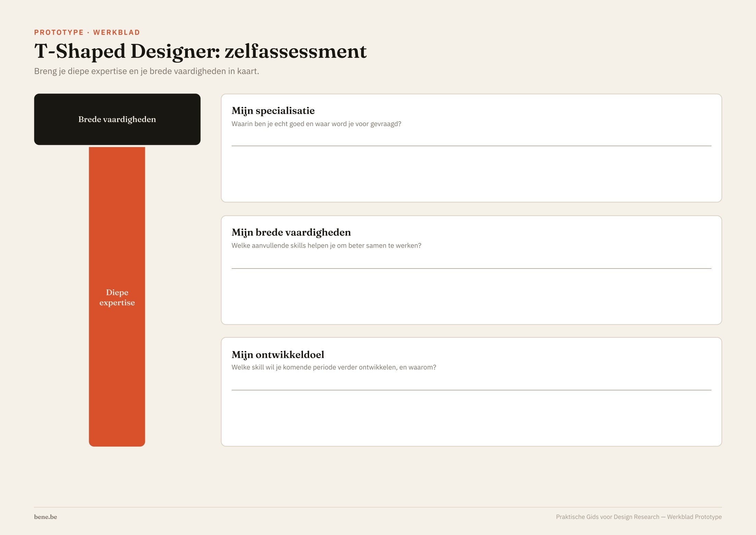Click the question 'Waarin ben je echt goed…'
Viewport: 756px width, 535px height.
(316, 124)
